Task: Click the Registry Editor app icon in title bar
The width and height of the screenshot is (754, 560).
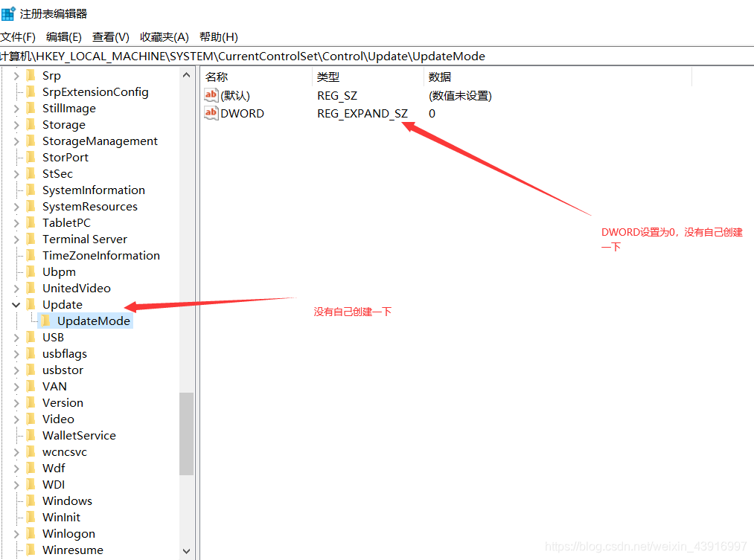Action: [9, 13]
